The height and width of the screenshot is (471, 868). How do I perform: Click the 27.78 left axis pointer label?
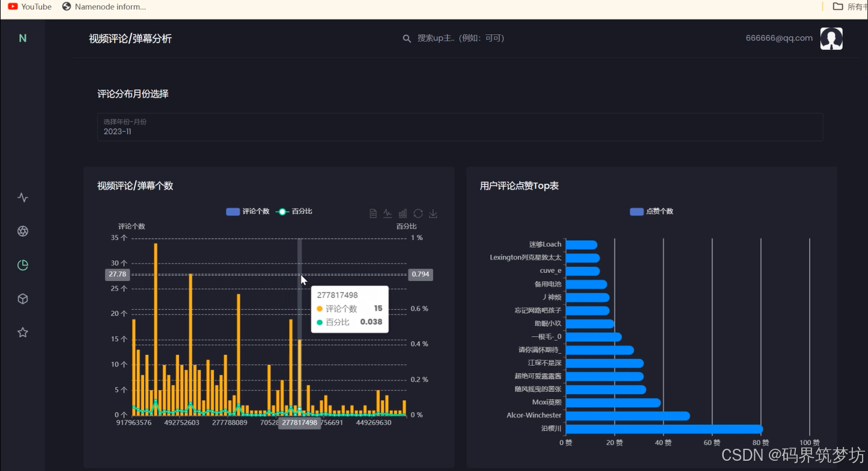[117, 275]
